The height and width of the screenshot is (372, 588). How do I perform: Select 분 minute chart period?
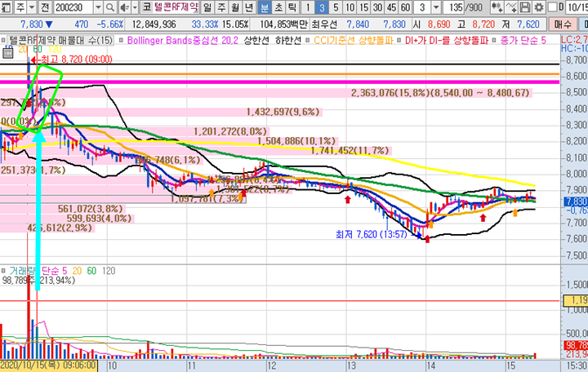(x=265, y=7)
